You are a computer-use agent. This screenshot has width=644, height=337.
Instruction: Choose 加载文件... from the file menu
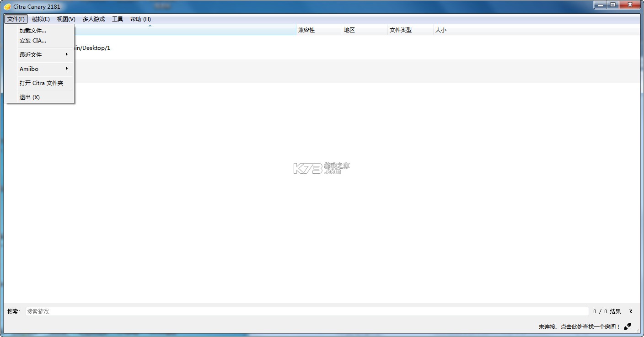click(39, 31)
